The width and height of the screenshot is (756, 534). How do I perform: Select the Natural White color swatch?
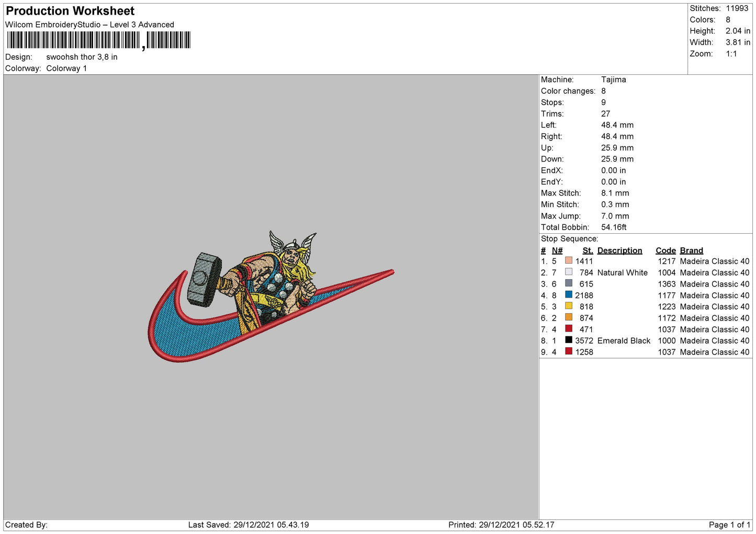pos(568,272)
